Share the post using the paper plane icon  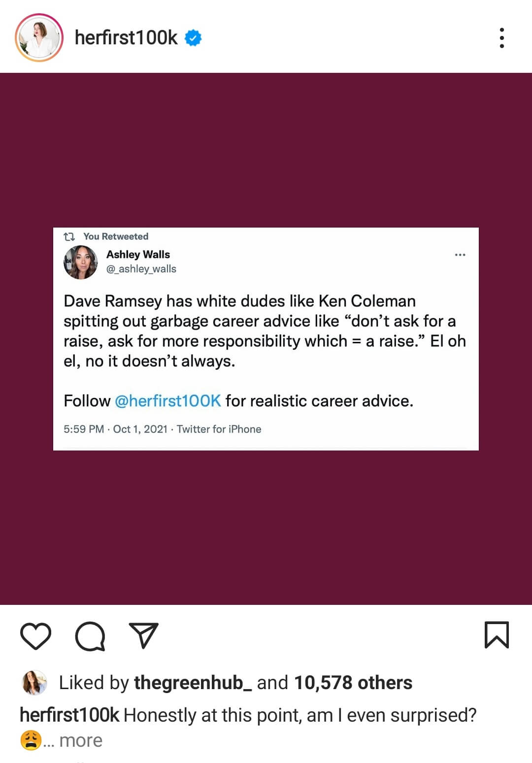pos(143,635)
